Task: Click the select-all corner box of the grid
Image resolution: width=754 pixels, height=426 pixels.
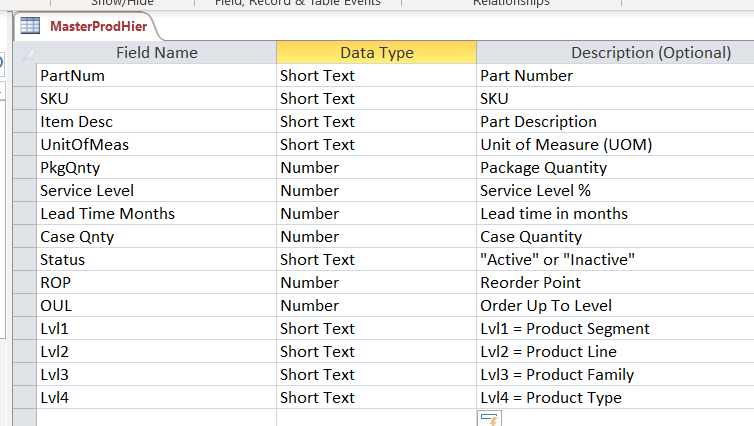Action: point(25,52)
